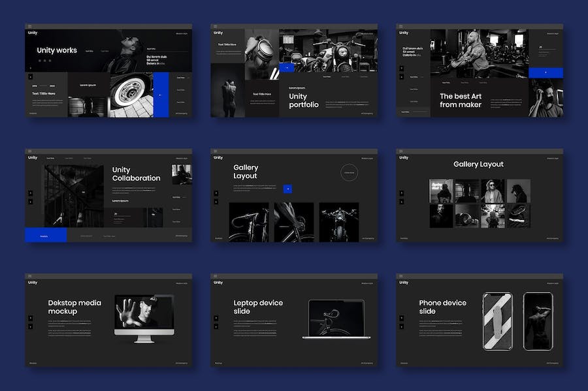This screenshot has height=391, width=588.
Task: Select the phone mockup showing skateboard
Action: (497, 320)
